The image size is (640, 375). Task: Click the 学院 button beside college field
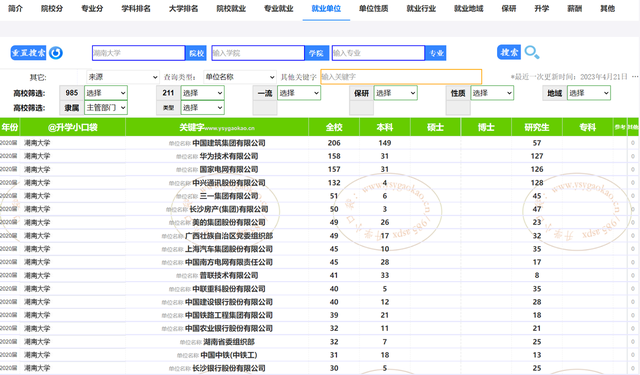click(316, 53)
